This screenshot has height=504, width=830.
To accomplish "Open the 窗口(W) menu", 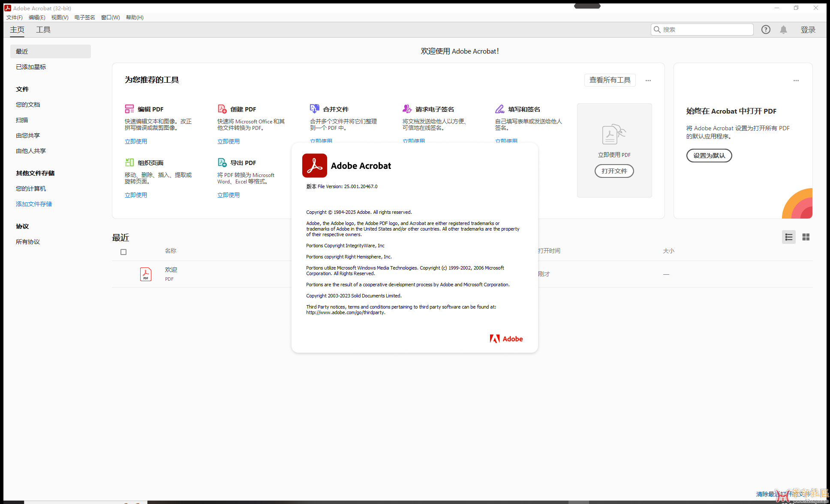I will point(110,18).
